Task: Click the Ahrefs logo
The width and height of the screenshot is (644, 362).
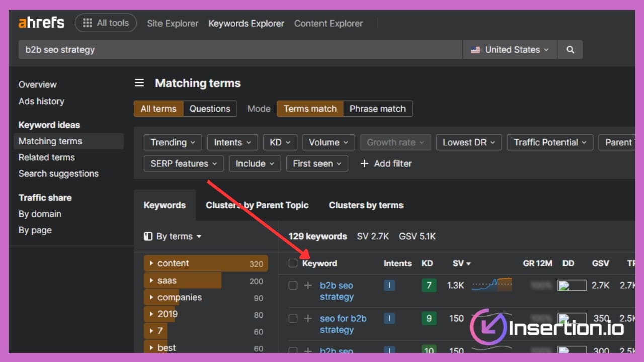Action: tap(41, 23)
